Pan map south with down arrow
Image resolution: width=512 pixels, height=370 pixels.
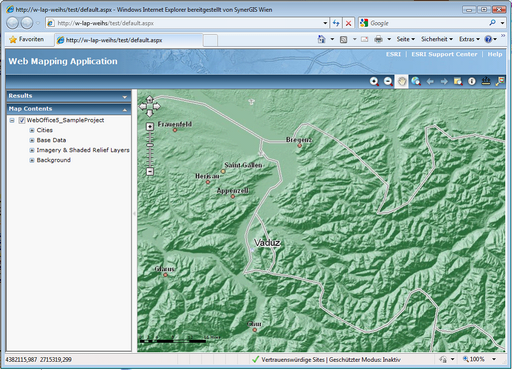pyautogui.click(x=150, y=113)
